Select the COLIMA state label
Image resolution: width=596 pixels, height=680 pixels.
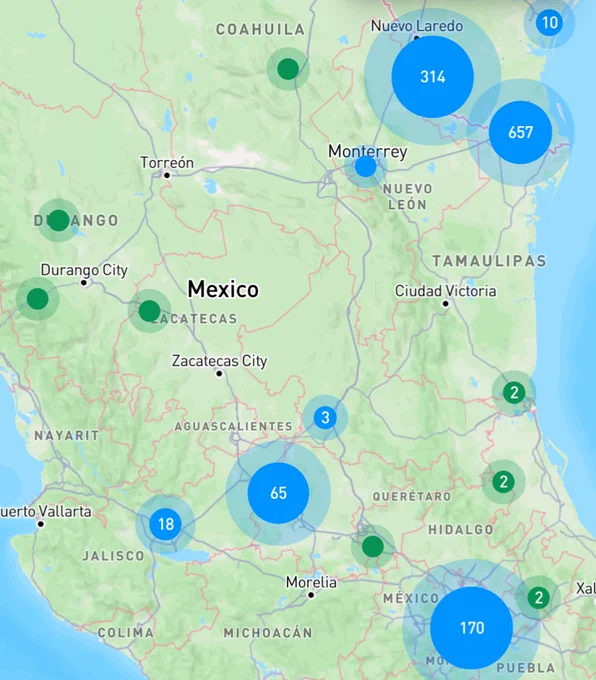point(125,633)
